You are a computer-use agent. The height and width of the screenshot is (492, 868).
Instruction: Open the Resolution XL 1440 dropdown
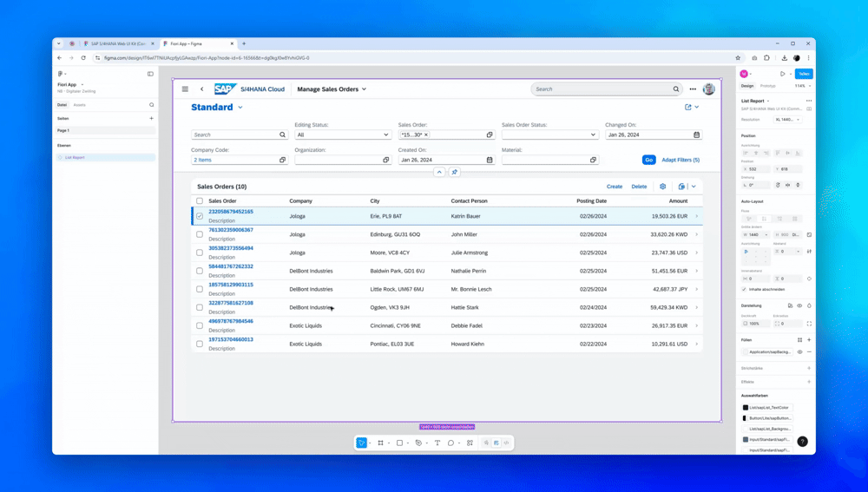tap(788, 120)
